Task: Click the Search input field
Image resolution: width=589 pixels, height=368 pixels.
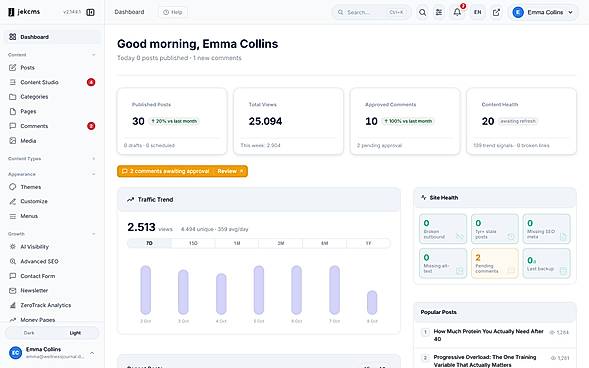Action: [x=371, y=12]
